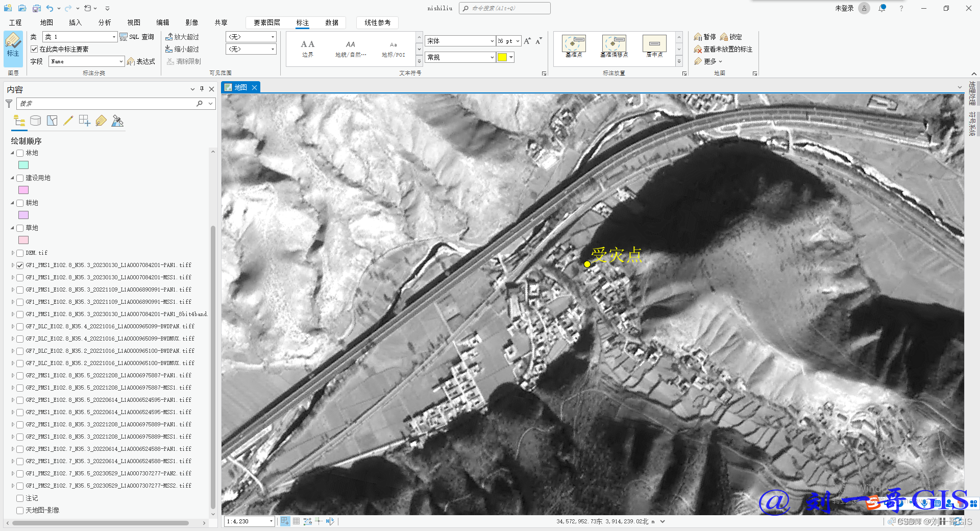Increase label font size
The image size is (980, 531).
(x=527, y=41)
